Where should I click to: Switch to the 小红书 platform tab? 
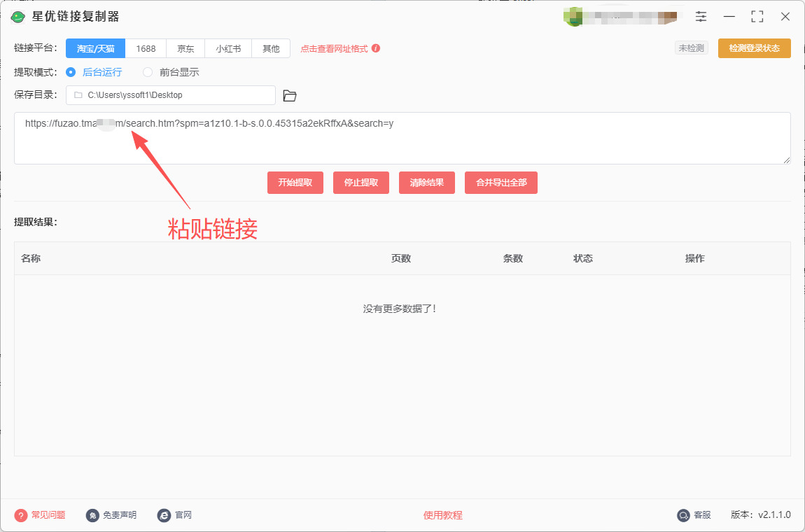[228, 49]
